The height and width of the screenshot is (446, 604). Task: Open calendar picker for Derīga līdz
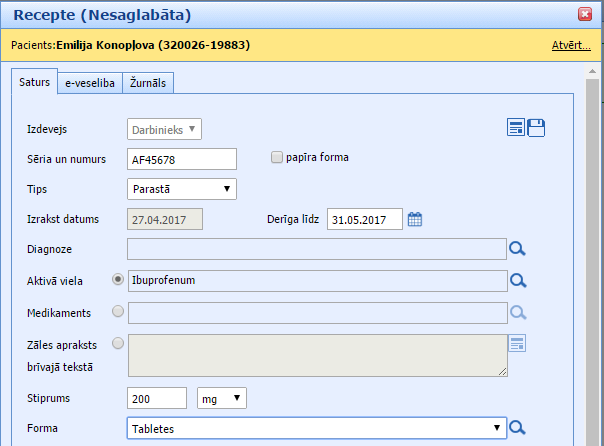415,219
